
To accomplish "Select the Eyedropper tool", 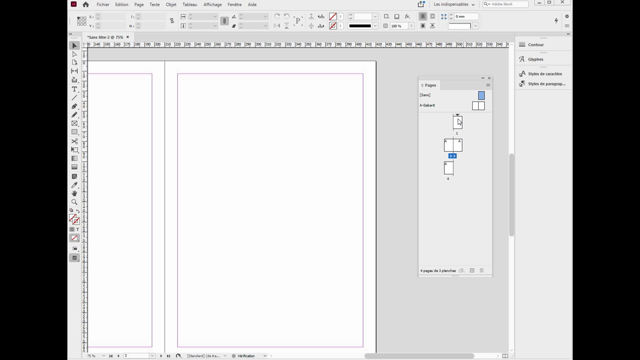I will tap(74, 185).
